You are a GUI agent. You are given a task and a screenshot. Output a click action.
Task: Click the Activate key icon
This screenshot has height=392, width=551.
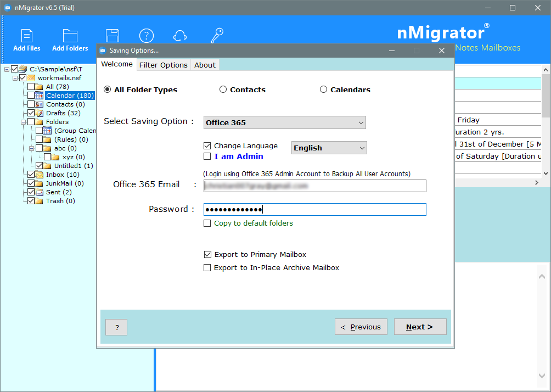coord(217,36)
